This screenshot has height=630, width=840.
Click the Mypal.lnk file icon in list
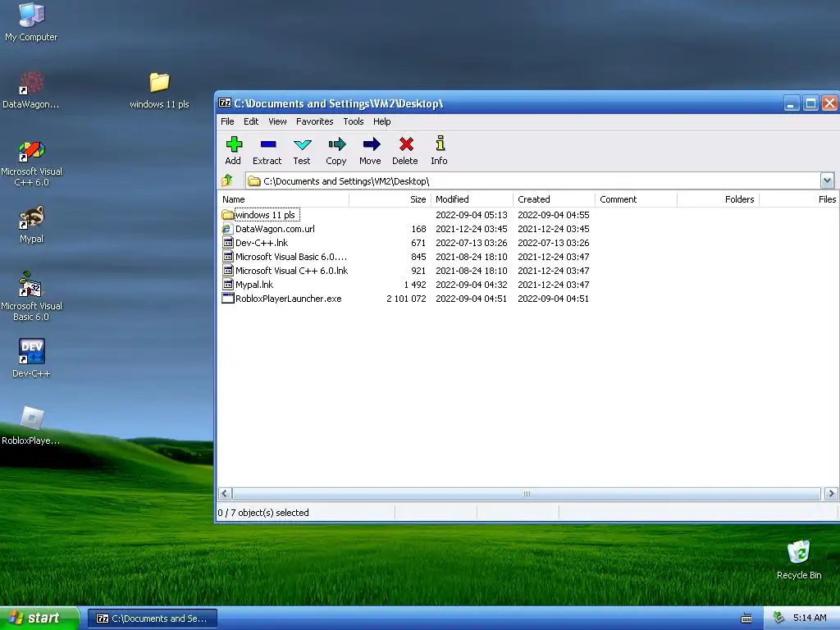click(228, 285)
